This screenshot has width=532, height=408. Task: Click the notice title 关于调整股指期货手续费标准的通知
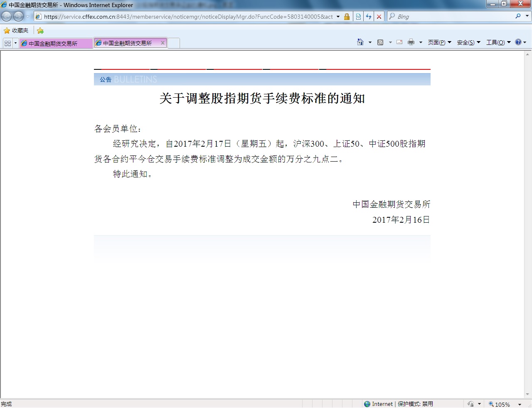click(262, 98)
